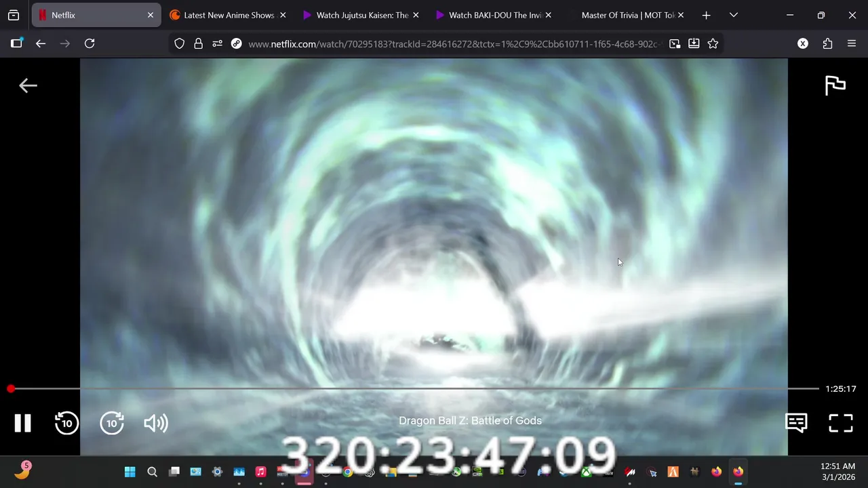Click the tracking protection shield icon
868x488 pixels.
click(180, 43)
